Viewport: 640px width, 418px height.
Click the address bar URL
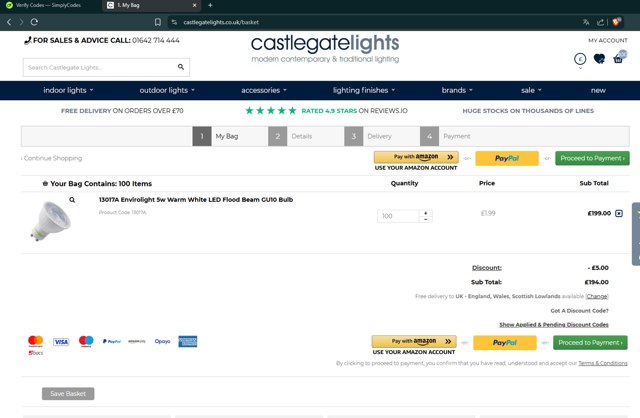[x=221, y=22]
